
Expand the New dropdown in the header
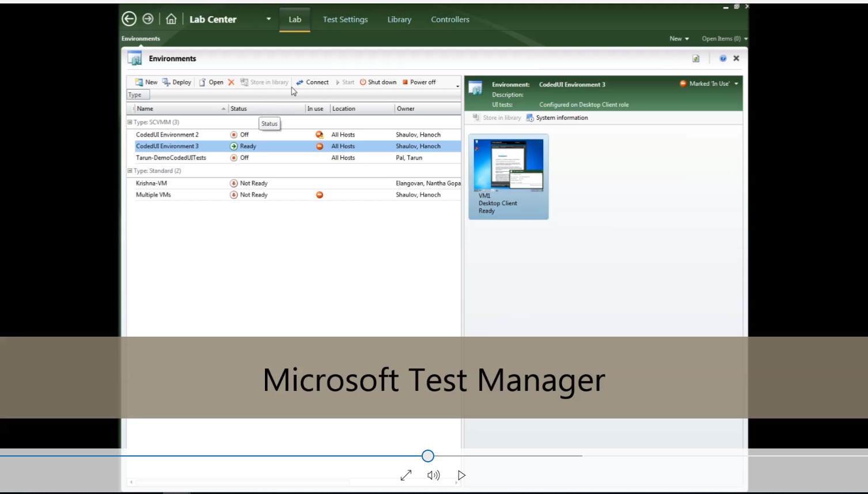coord(679,39)
